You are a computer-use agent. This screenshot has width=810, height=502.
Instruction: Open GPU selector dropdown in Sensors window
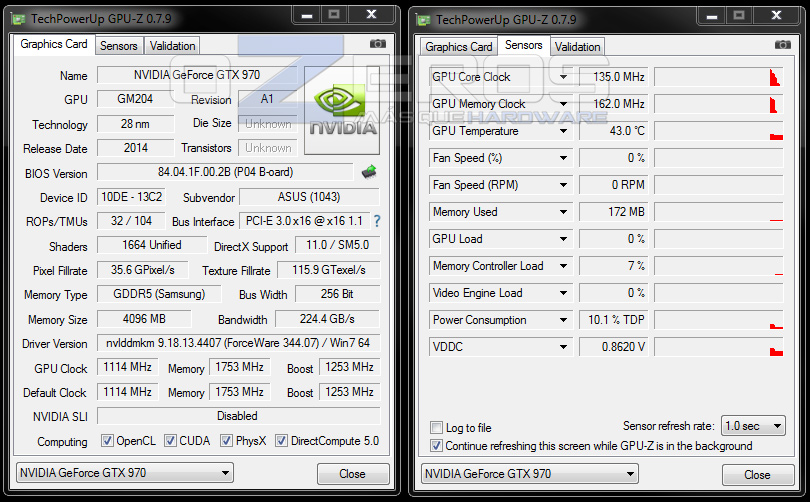point(529,474)
